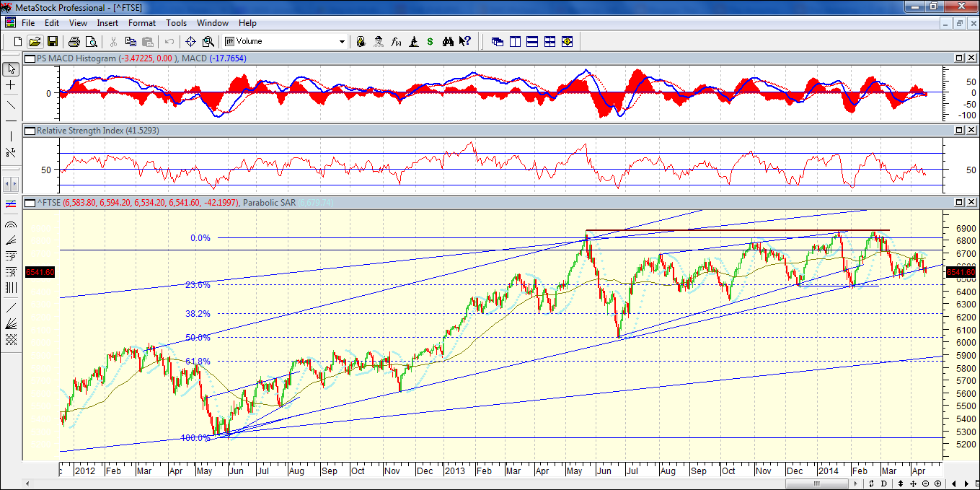Open the Indicator Builder with the f(x) icon
The height and width of the screenshot is (490, 980).
tap(396, 41)
